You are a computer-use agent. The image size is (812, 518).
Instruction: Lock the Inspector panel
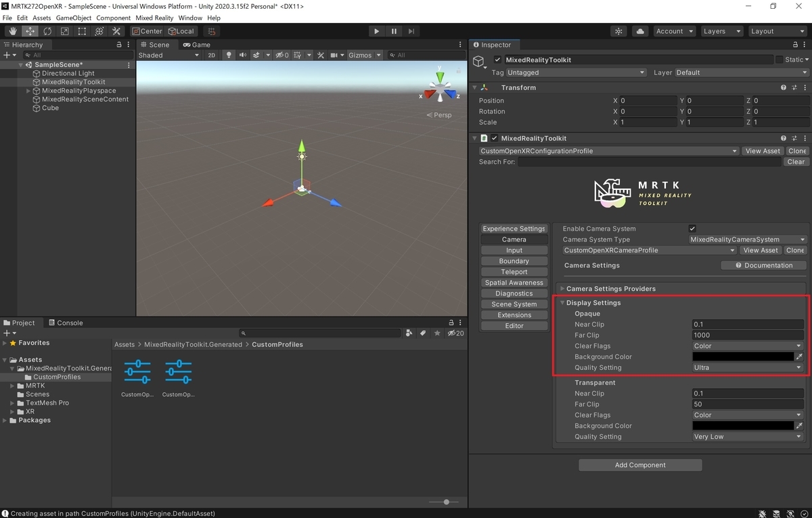coord(795,45)
